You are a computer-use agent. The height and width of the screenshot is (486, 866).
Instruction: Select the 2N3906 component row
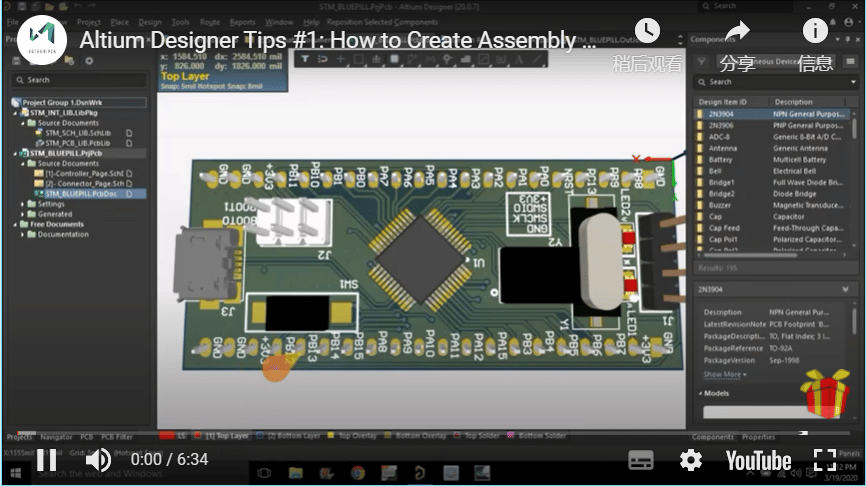[x=772, y=125]
